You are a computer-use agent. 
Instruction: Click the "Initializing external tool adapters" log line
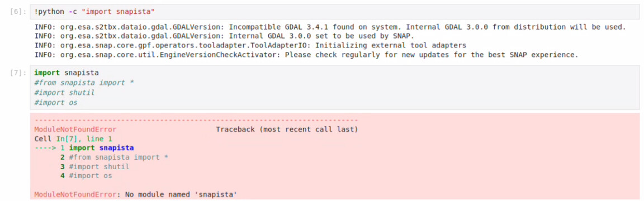point(250,46)
